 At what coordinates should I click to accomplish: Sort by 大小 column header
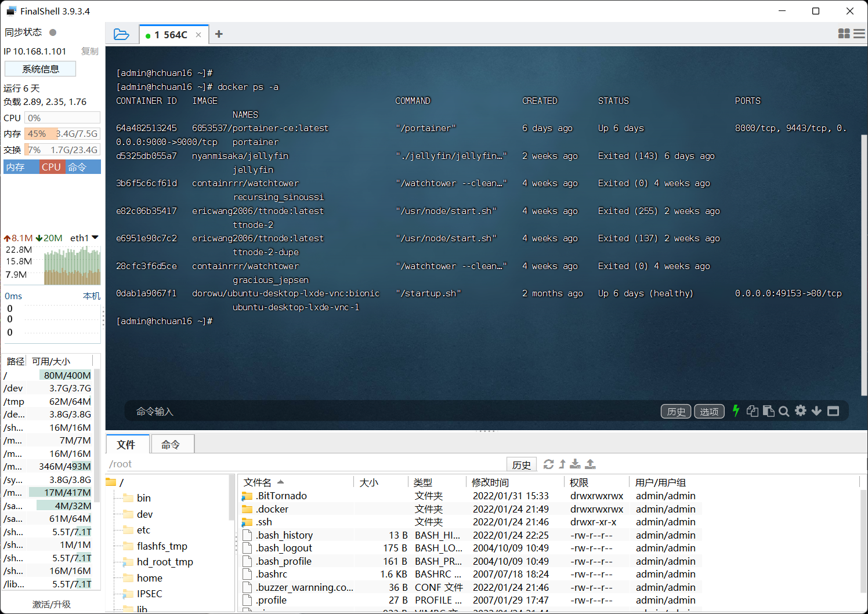click(381, 482)
